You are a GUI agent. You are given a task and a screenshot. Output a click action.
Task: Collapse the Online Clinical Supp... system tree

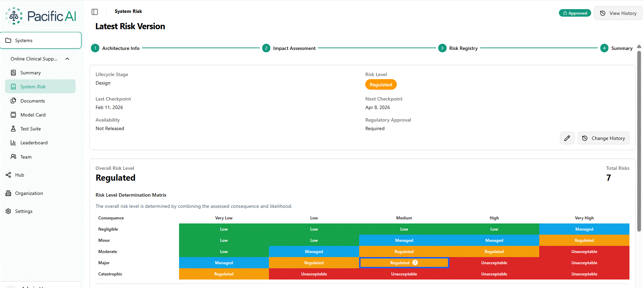pos(67,59)
